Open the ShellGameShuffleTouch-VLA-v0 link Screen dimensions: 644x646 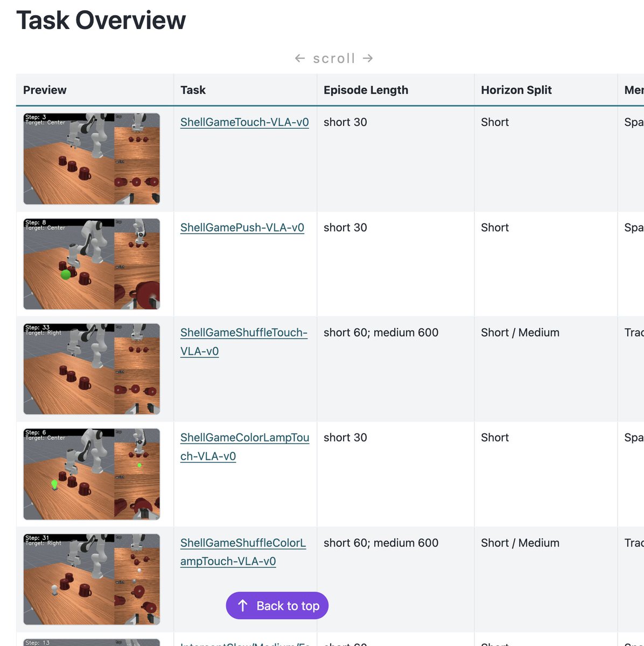coord(244,342)
